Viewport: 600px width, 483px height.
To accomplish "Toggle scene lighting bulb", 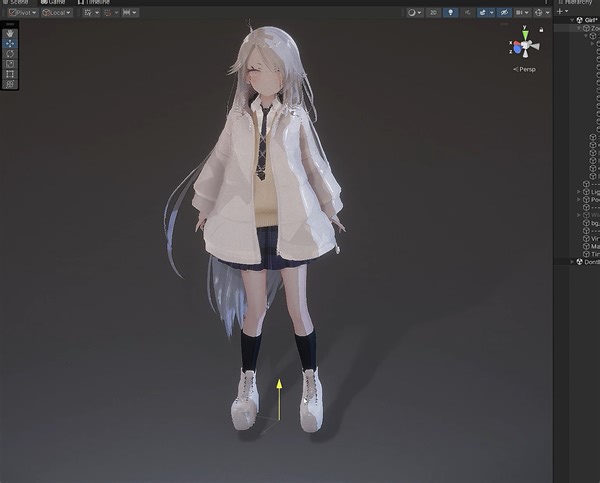I will 450,13.
